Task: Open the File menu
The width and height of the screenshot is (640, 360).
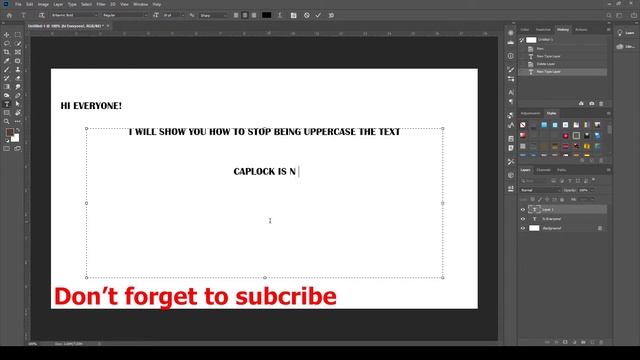Action: [x=18, y=4]
